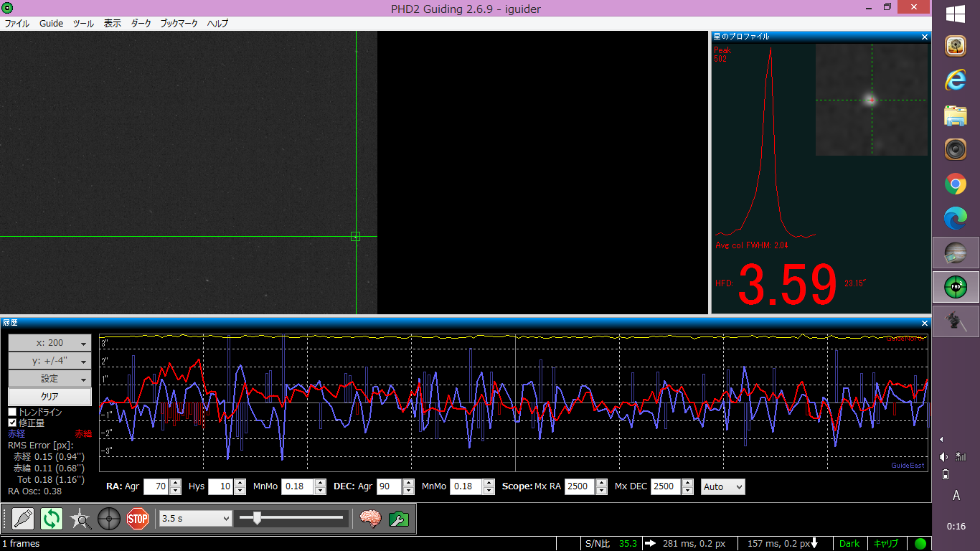Open the Auto DEC guide mode dropdown
The image size is (980, 551).
[x=723, y=486]
